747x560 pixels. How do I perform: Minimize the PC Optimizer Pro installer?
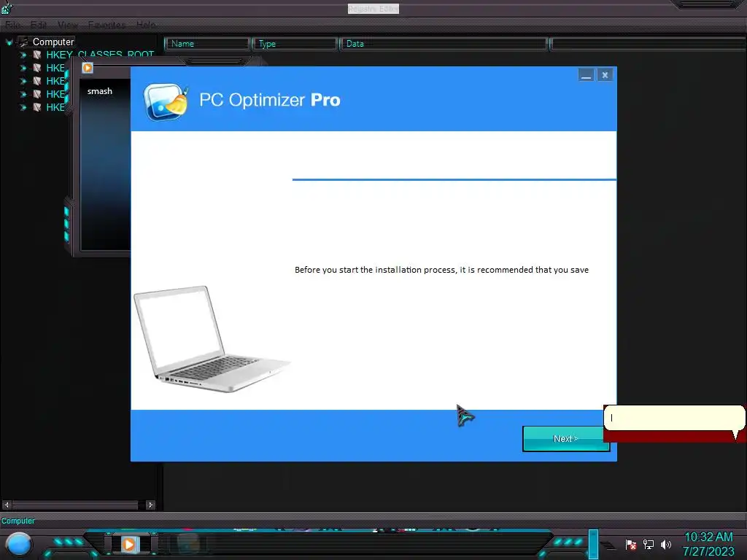586,75
